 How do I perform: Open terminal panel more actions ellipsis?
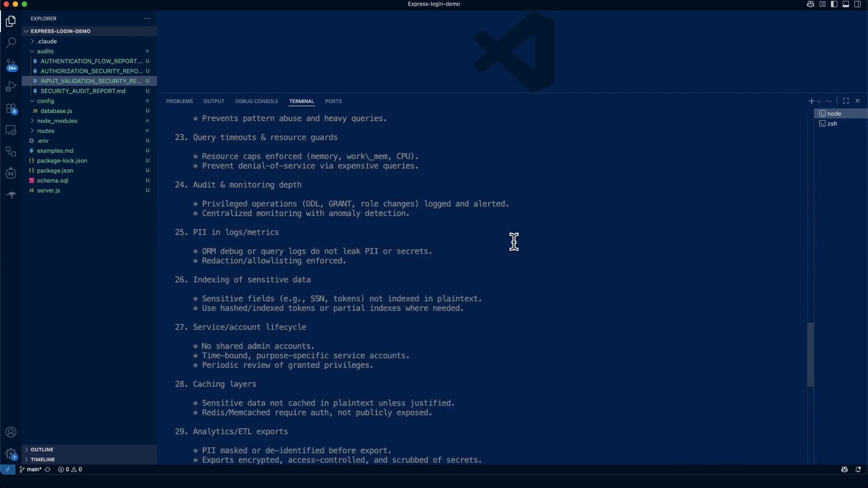coord(829,101)
